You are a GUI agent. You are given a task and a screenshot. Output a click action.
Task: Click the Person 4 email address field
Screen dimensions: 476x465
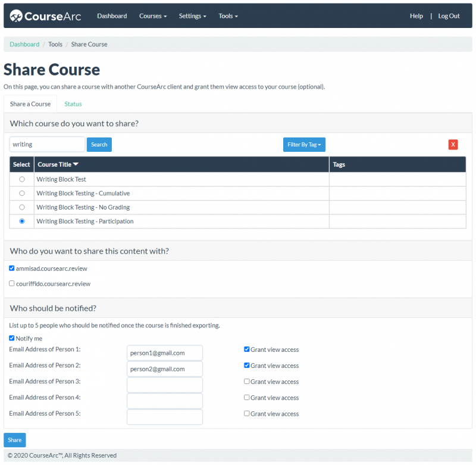coord(165,401)
